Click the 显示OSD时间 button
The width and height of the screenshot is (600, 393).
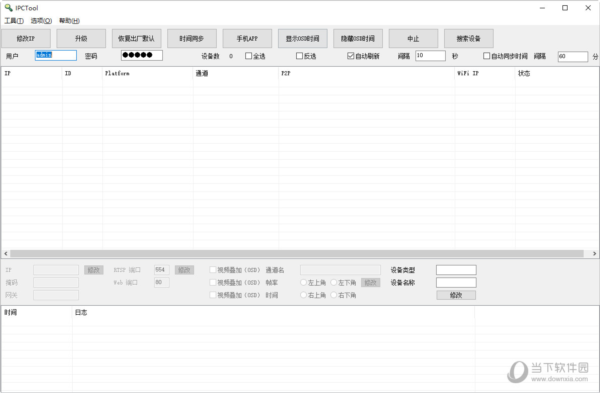(x=303, y=38)
